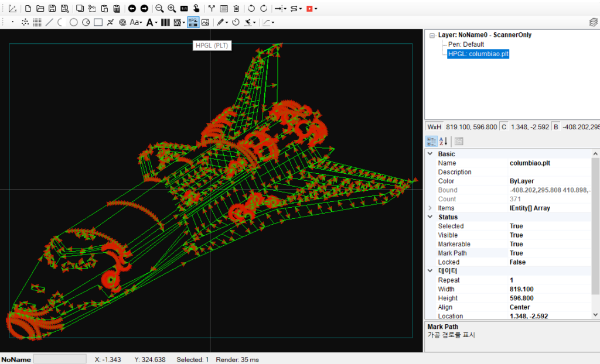600x364 pixels.
Task: Click the Render: 35 ms status text
Action: (237, 359)
